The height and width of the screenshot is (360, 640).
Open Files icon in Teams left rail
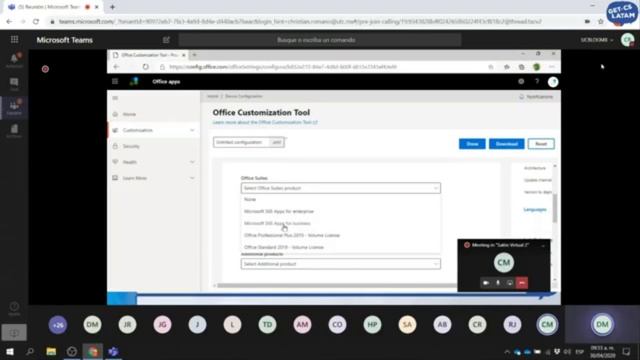(x=14, y=131)
